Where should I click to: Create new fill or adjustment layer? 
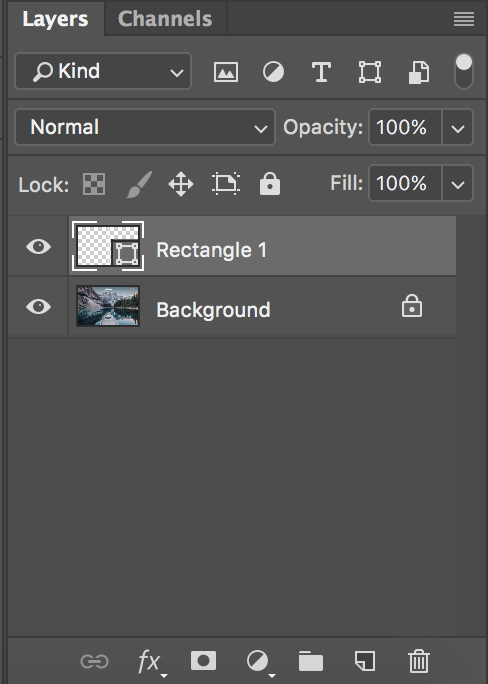click(259, 662)
